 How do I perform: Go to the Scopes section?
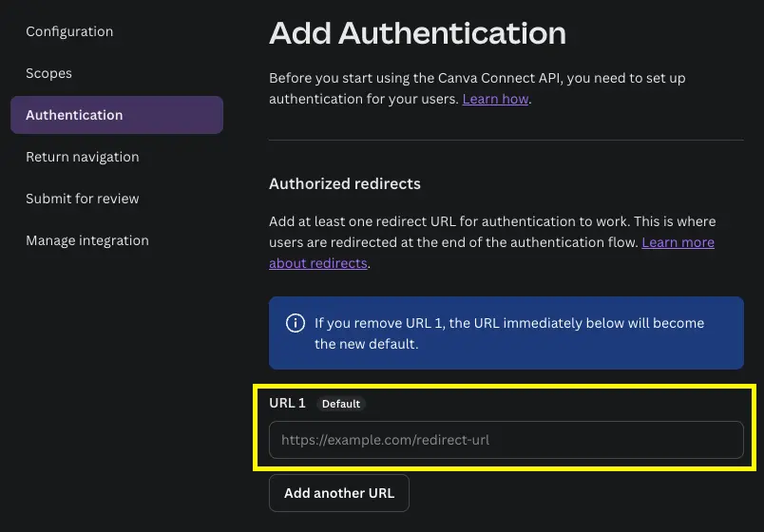click(x=48, y=73)
